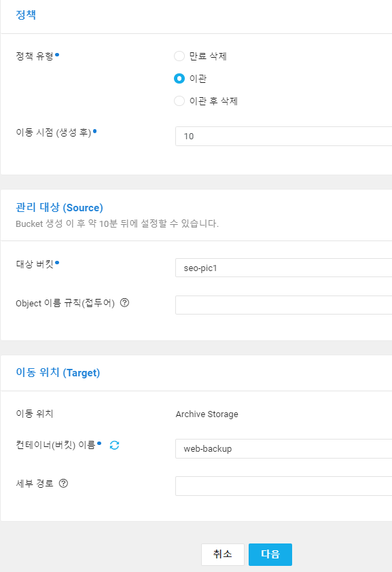Image resolution: width=392 pixels, height=572 pixels.
Task: Click the 컨테이너(버킷) 이름 label
Action: point(56,445)
